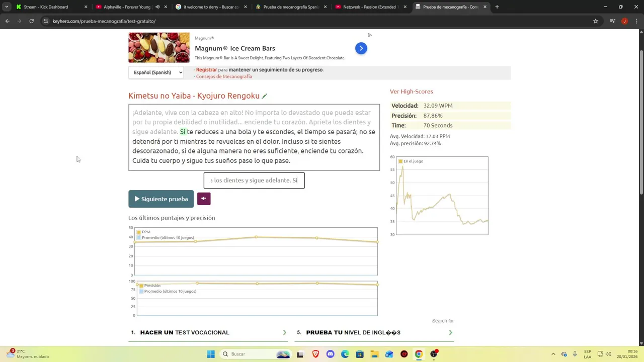Click the purple restart-test arrow button
Viewport: 644px width, 362px height.
pyautogui.click(x=204, y=199)
